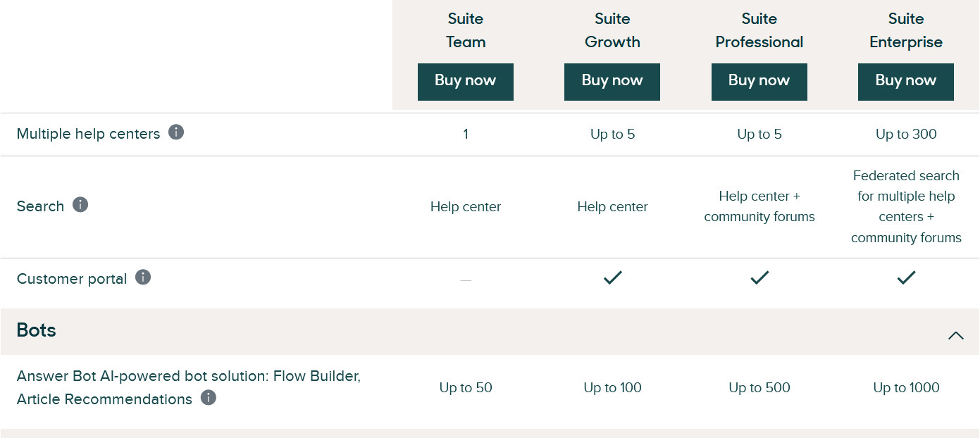This screenshot has width=980, height=438.
Task: Select the Suite Team column heading
Action: pyautogui.click(x=466, y=30)
